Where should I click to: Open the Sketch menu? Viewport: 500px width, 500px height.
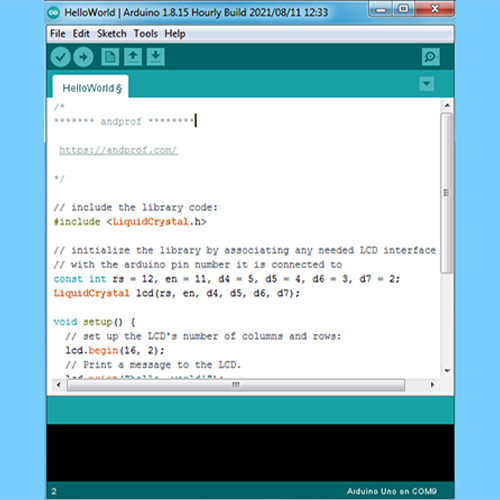tap(112, 34)
